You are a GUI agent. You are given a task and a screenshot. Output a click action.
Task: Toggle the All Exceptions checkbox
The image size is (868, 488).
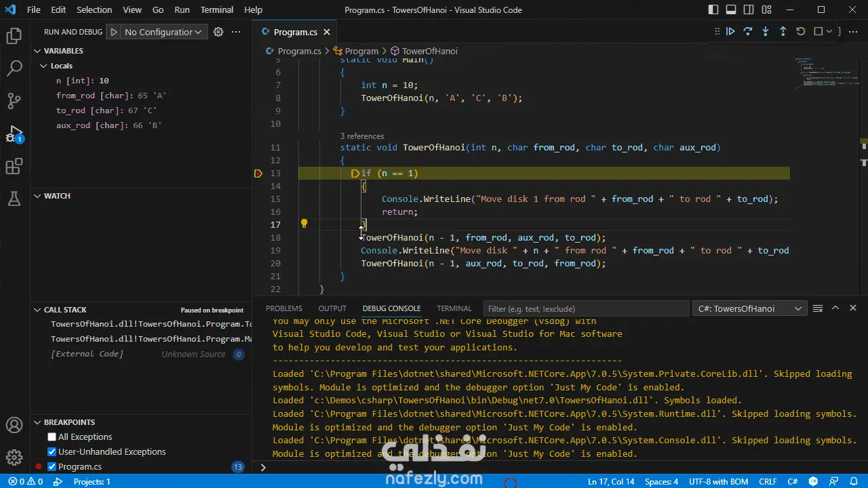[52, 437]
